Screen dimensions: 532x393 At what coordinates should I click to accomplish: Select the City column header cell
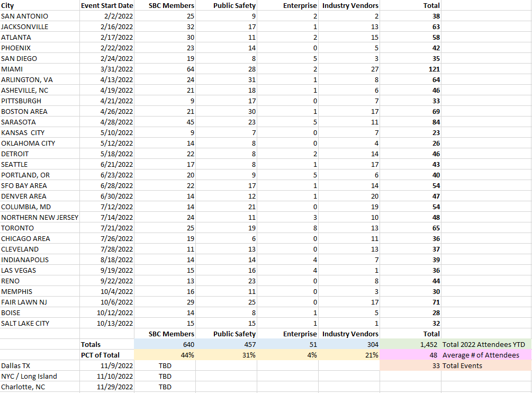click(40, 5)
